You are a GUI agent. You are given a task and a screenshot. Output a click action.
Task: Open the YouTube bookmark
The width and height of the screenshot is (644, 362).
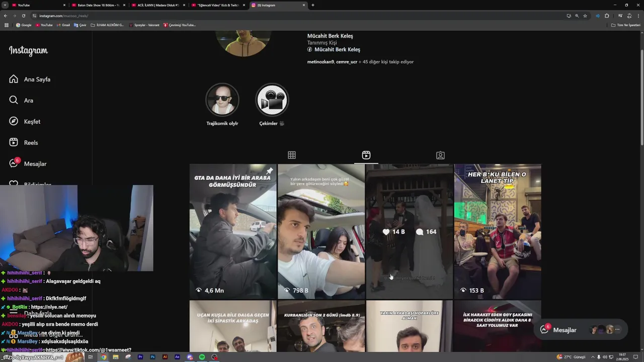point(44,25)
